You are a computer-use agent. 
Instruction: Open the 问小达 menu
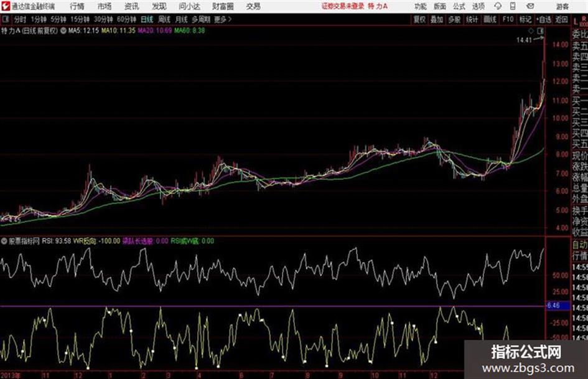click(189, 6)
